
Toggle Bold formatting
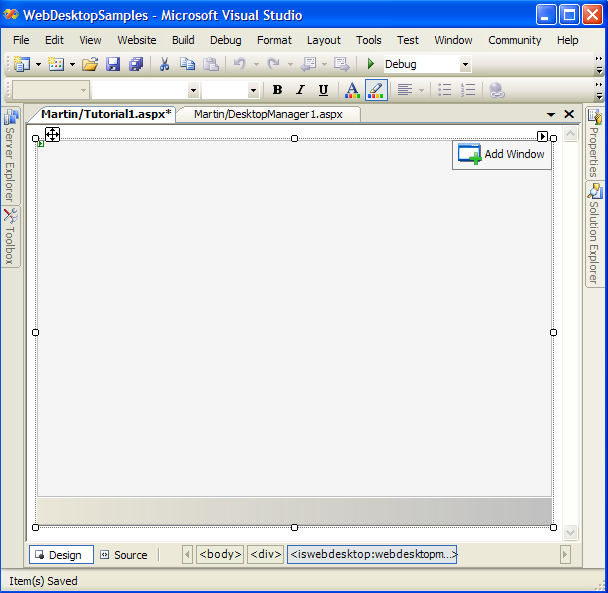(x=277, y=90)
